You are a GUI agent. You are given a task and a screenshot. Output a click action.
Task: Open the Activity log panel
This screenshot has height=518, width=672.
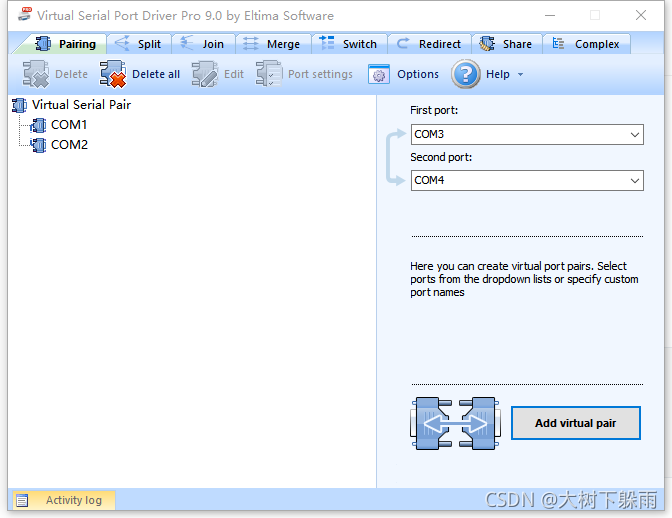pyautogui.click(x=64, y=500)
